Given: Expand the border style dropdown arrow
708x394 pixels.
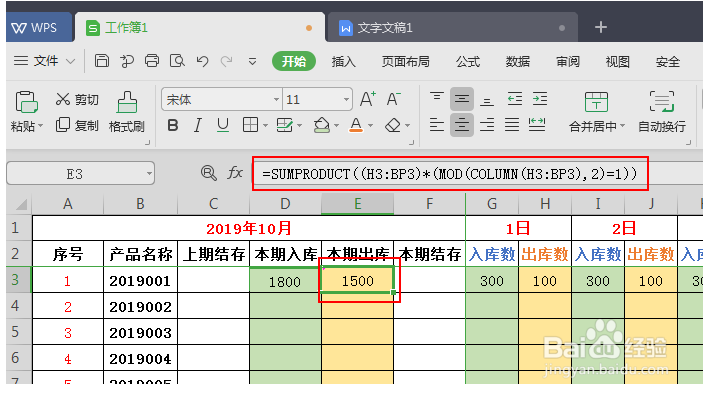Looking at the screenshot, I should [266, 126].
